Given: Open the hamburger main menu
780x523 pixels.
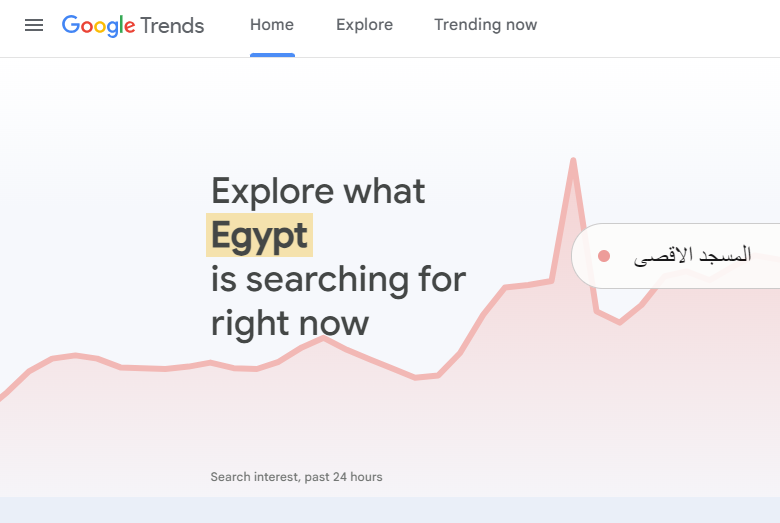Looking at the screenshot, I should tap(34, 25).
